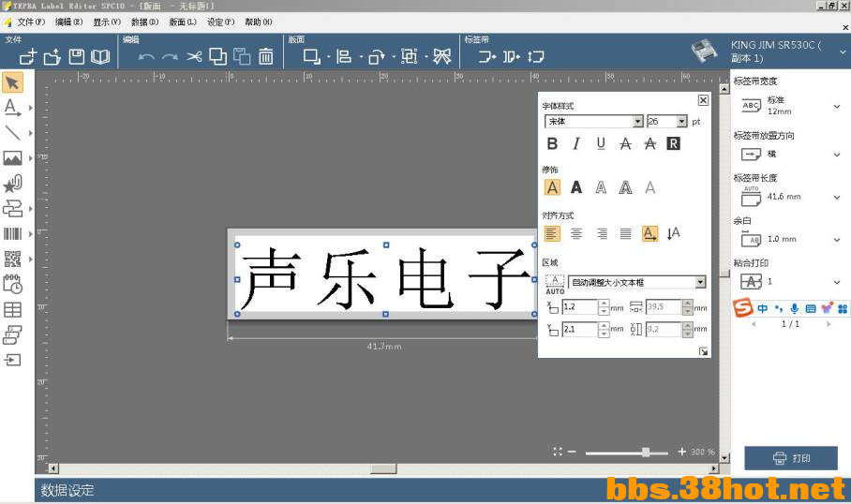Click the X position input field
The image size is (851, 504).
click(579, 307)
